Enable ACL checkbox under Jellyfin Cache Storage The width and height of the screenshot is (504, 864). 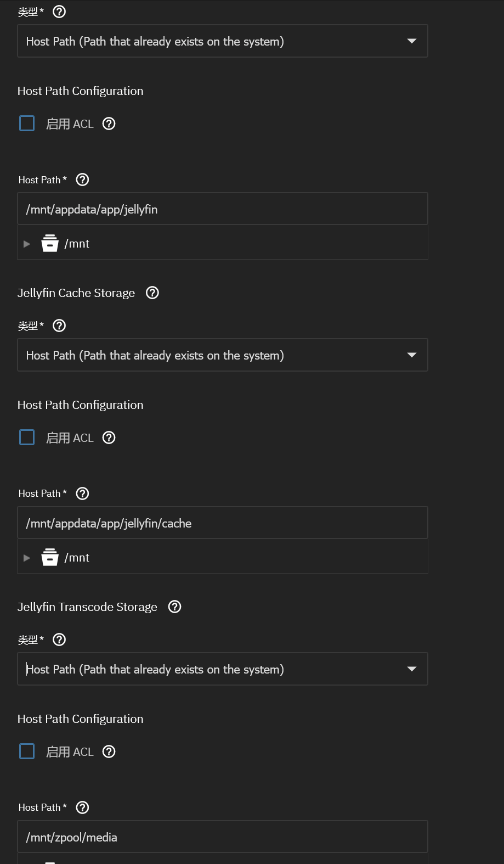tap(27, 437)
